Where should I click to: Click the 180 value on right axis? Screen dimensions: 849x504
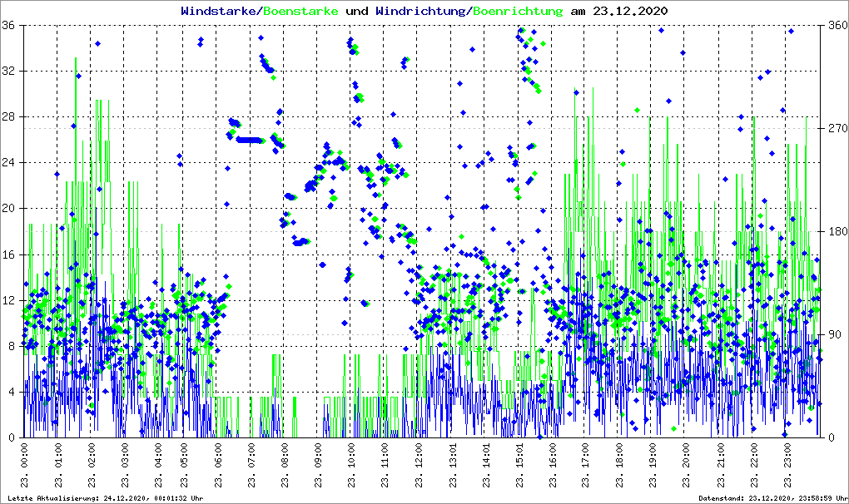835,231
